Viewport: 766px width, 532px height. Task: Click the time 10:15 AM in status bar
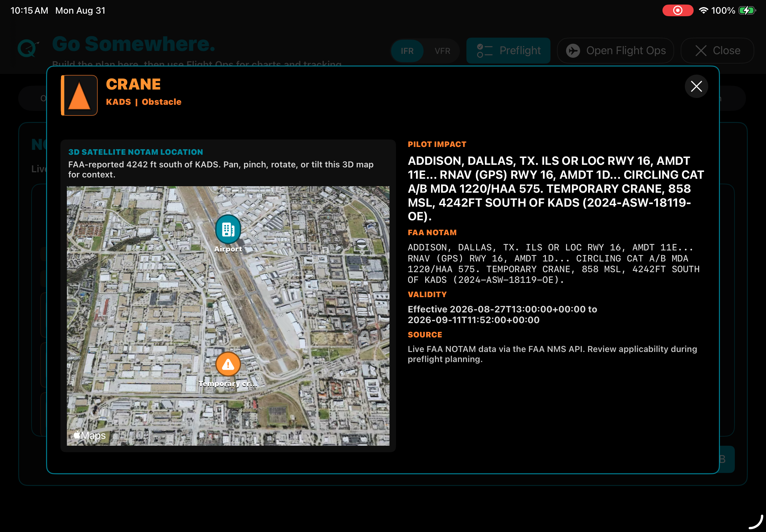click(29, 11)
